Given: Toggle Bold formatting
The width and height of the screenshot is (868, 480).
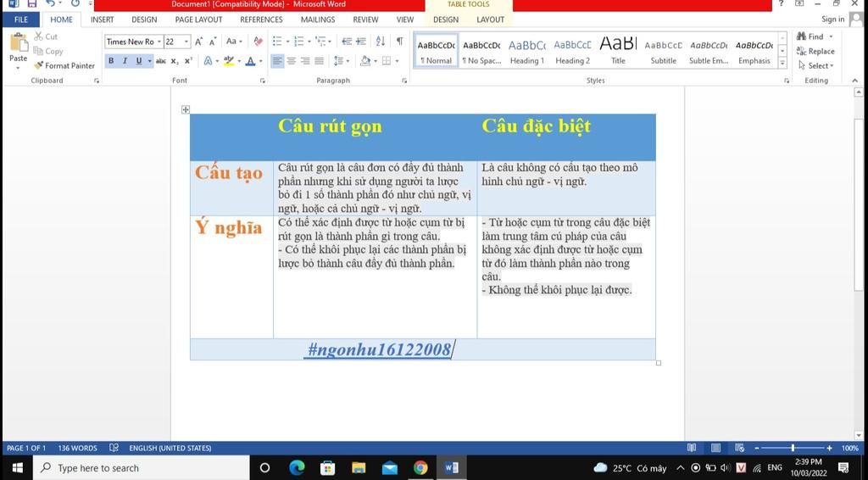Looking at the screenshot, I should click(111, 61).
